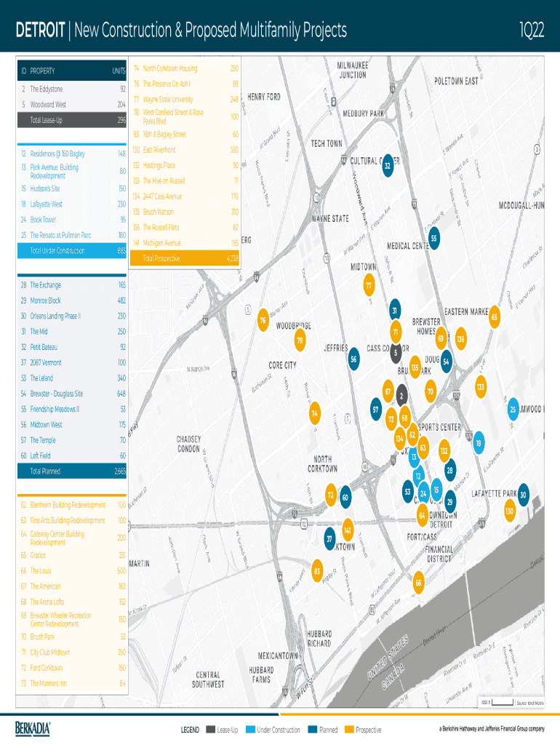The height and width of the screenshot is (745, 560).
Task: Select light blue marker 18
Action: pyautogui.click(x=478, y=443)
